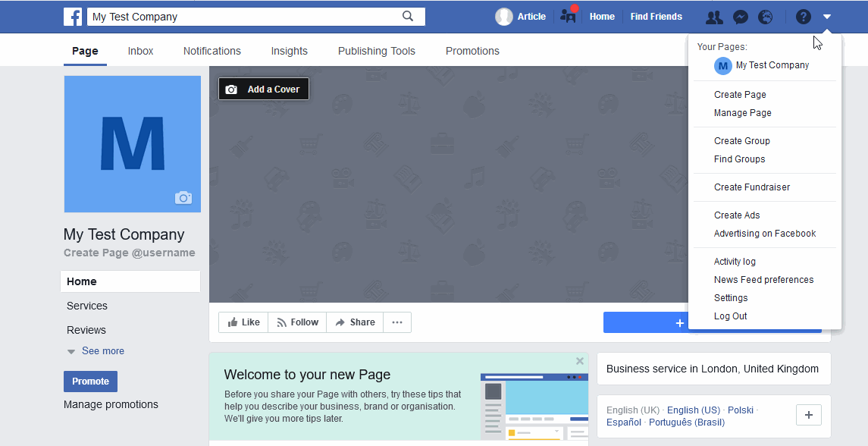Collapse the account dropdown arrow
This screenshot has width=868, height=446.
click(x=826, y=17)
